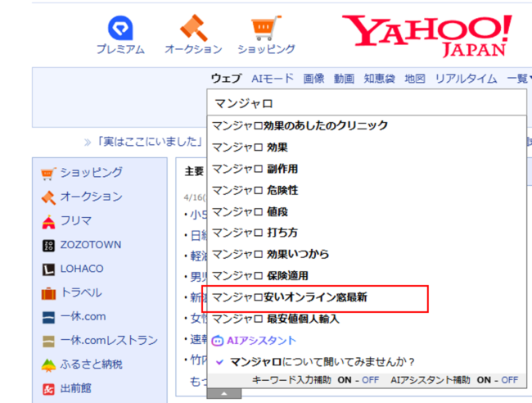The height and width of the screenshot is (403, 532).
Task: Select suggestion マンジャロ効果のあしたのクリニック
Action: tap(367, 125)
